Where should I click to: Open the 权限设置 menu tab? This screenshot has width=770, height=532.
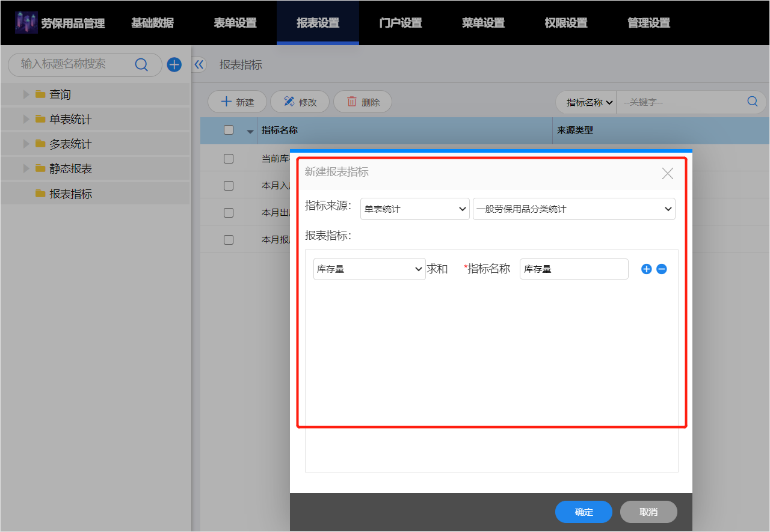[565, 23]
